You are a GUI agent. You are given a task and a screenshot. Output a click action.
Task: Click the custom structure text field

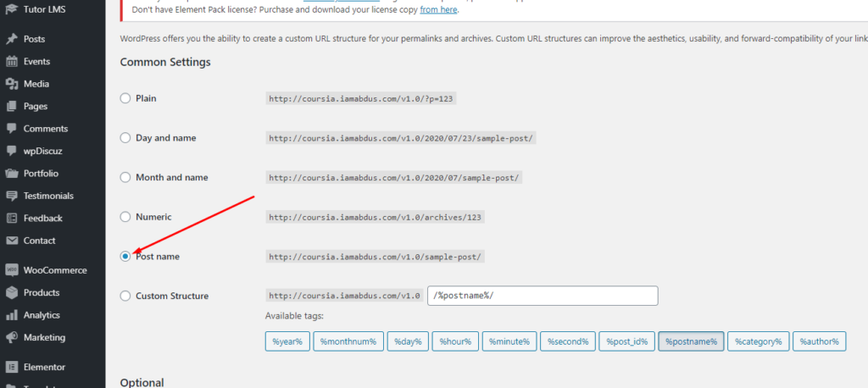pos(542,296)
